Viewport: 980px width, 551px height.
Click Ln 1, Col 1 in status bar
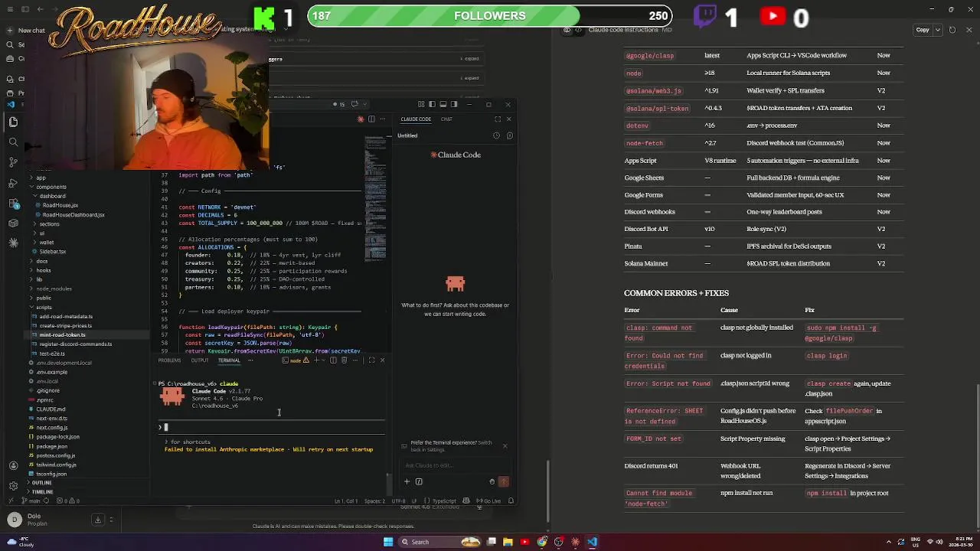[x=346, y=501]
